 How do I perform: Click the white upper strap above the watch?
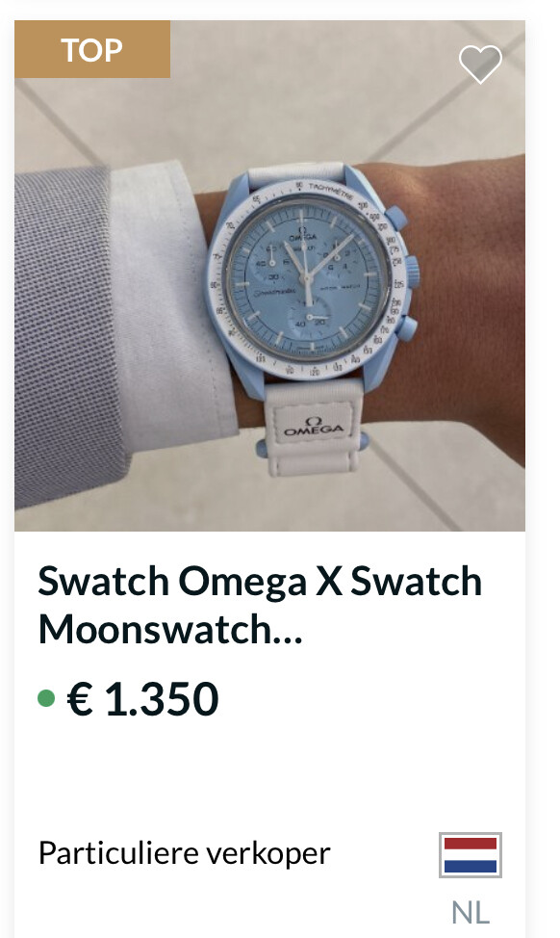click(295, 173)
